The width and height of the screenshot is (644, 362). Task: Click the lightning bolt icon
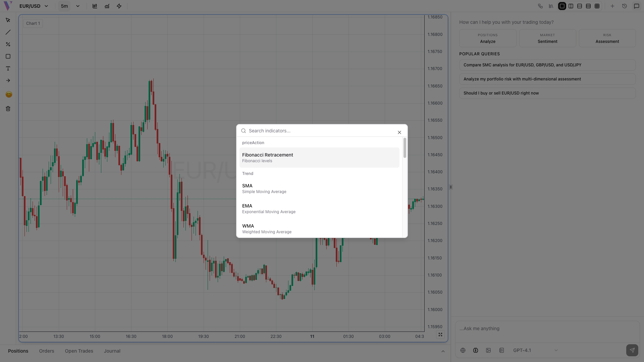pos(119,6)
